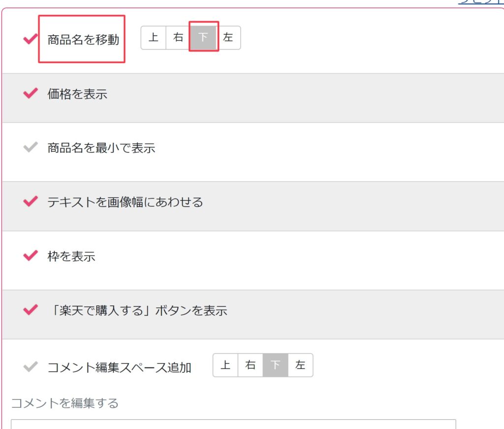Toggle 「楽天で購入する」ボタンを表示 checkmark
504x429 pixels.
pyautogui.click(x=31, y=310)
